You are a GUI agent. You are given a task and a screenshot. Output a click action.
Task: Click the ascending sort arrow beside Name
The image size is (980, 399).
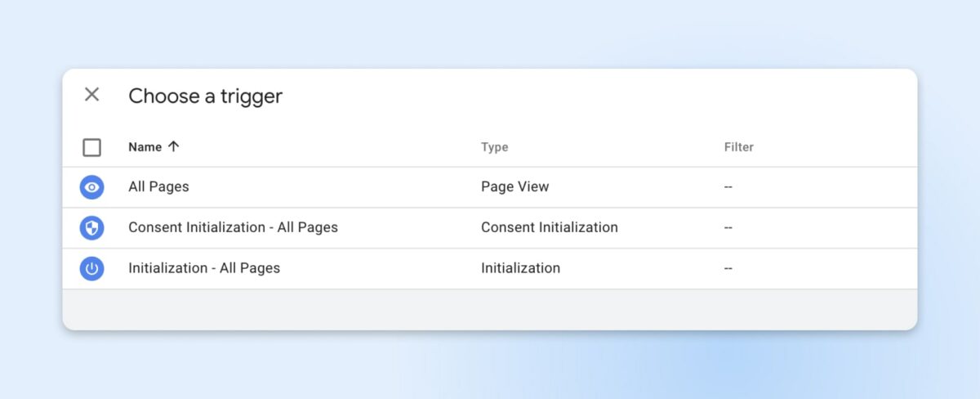[173, 147]
